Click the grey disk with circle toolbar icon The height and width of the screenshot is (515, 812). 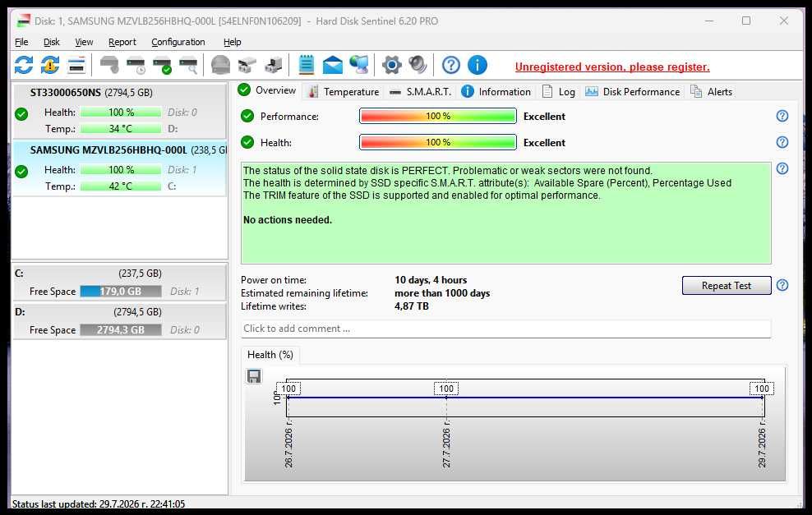[x=108, y=65]
